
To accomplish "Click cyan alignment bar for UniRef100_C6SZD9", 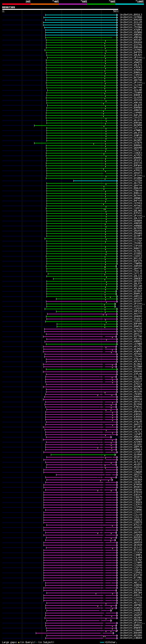I will (x=96, y=180).
